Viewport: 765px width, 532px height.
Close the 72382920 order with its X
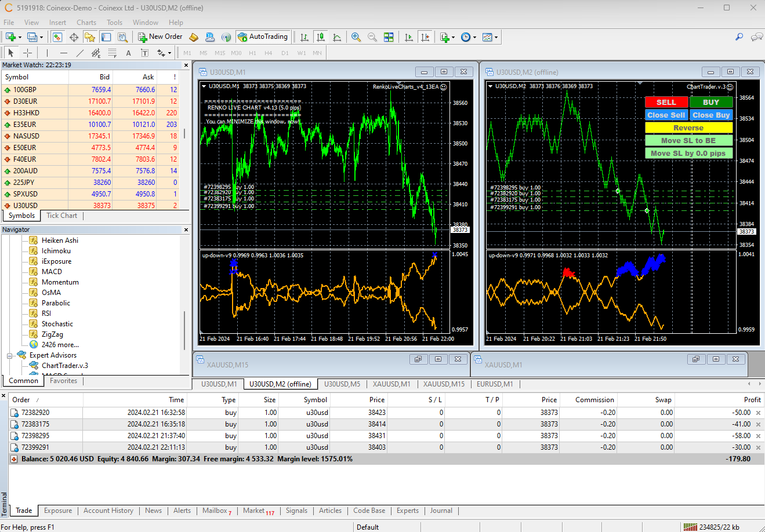tap(758, 413)
